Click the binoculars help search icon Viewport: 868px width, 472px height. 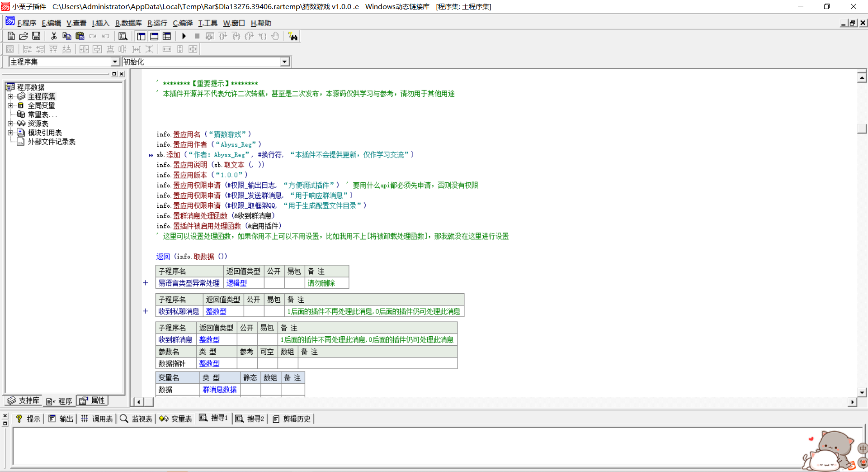coord(293,36)
